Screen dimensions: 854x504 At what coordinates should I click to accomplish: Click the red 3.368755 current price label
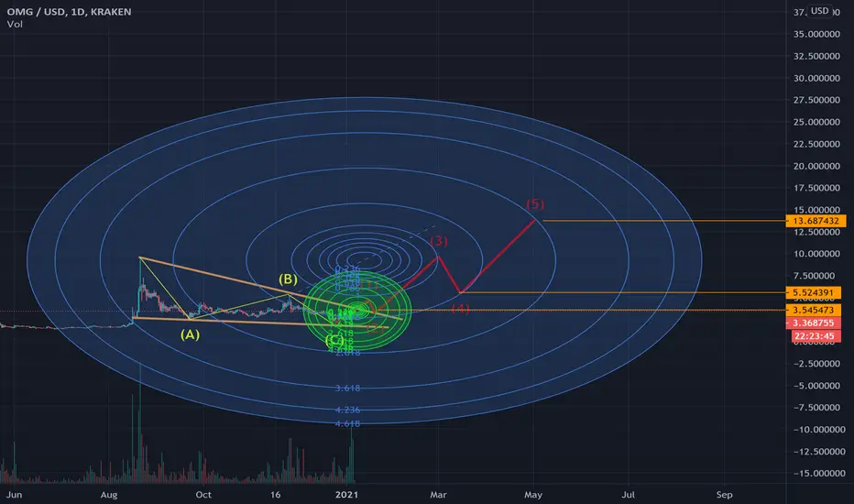pos(813,323)
